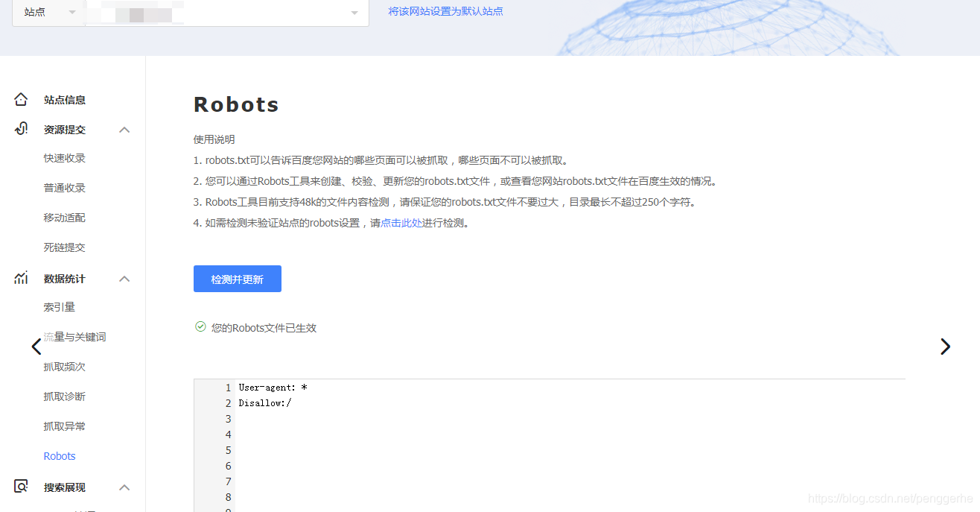Click the 资源提交 submission icon
This screenshot has width=980, height=512.
(x=20, y=128)
